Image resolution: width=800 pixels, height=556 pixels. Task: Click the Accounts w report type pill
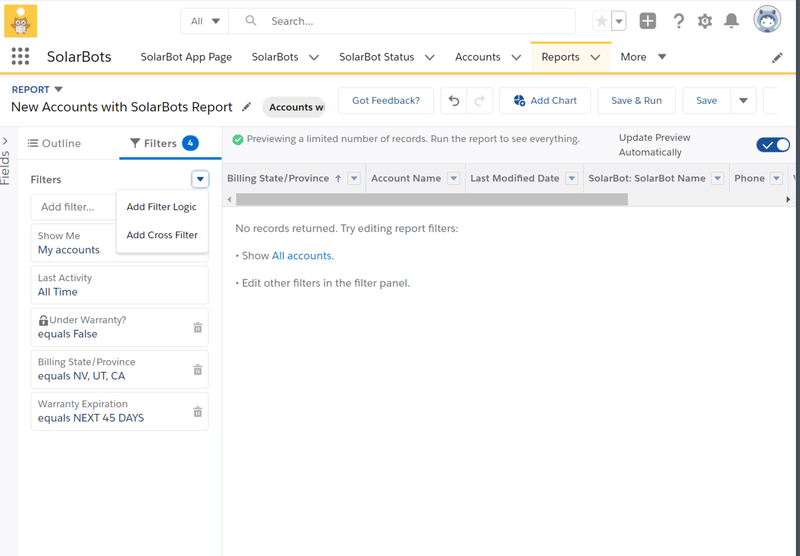point(294,107)
